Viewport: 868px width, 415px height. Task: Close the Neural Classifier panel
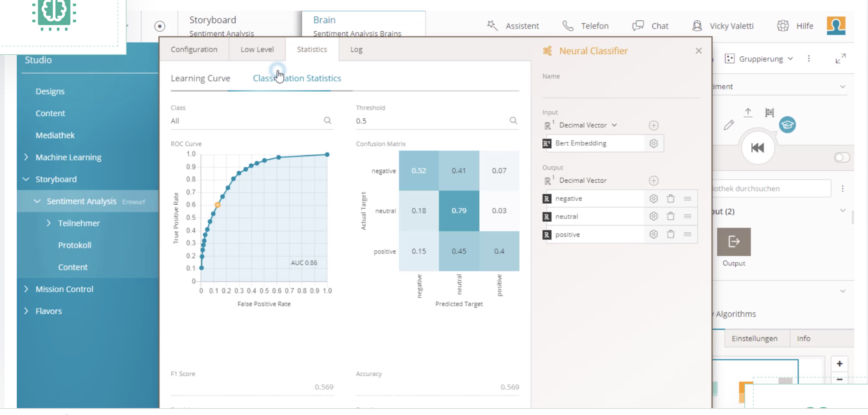[698, 50]
